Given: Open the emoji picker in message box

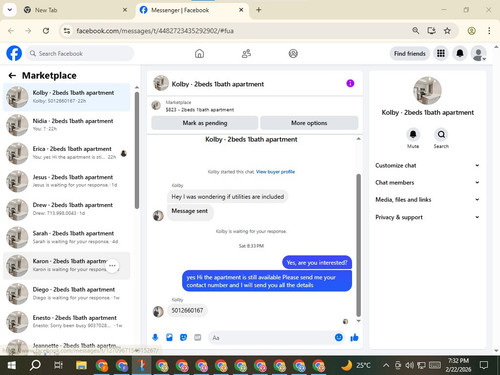Looking at the screenshot, I should pos(339,337).
